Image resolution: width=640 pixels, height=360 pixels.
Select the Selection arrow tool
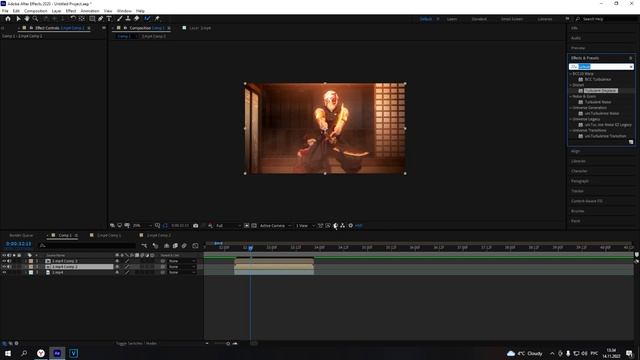[x=18, y=19]
